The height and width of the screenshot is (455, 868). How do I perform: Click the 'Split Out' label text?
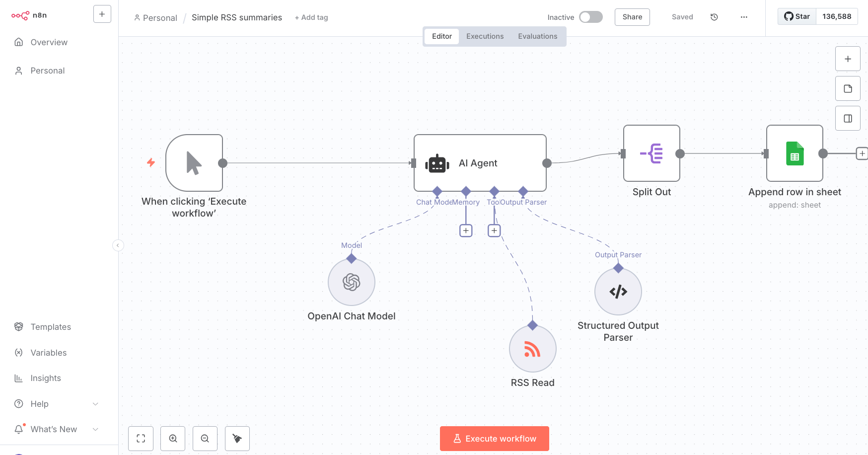[x=651, y=192]
